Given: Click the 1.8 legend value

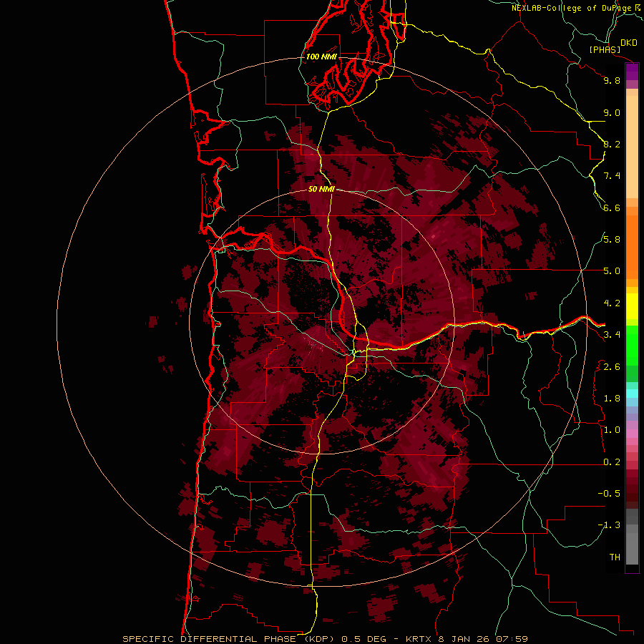Looking at the screenshot, I should pos(612,399).
